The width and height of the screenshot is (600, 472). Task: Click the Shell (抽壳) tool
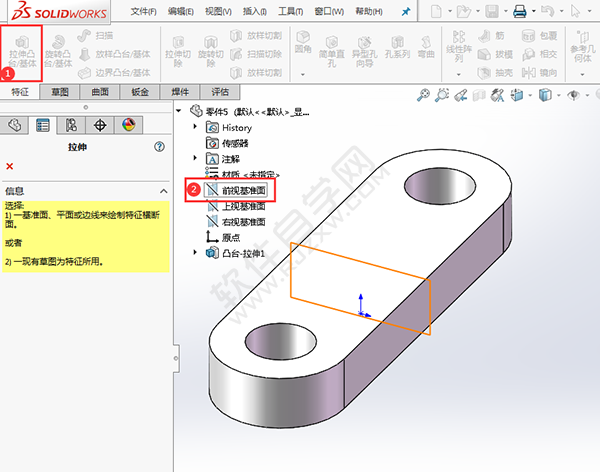(x=495, y=72)
